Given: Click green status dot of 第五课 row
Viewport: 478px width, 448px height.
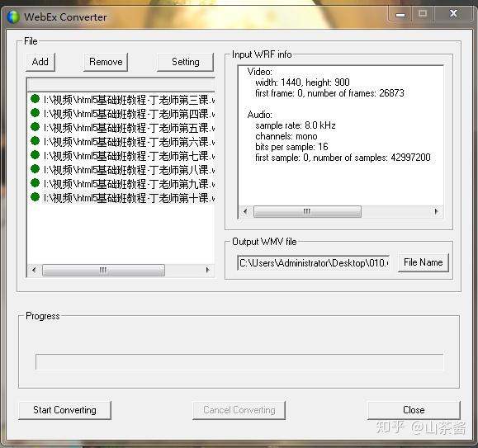Looking at the screenshot, I should [x=35, y=127].
